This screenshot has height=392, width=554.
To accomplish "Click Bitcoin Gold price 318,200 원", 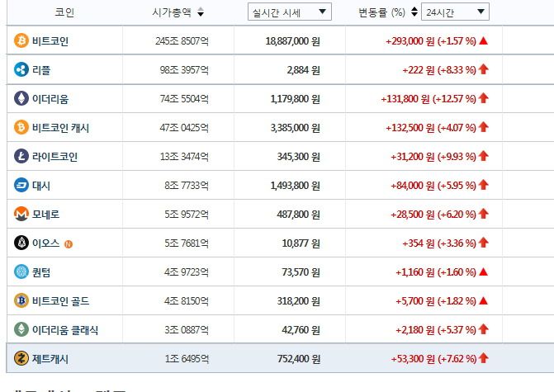I will click(299, 301).
